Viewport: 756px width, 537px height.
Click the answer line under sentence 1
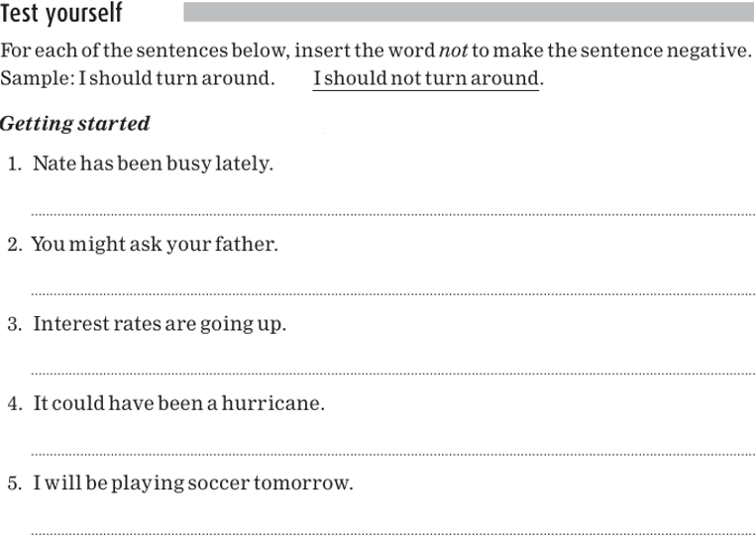(392, 213)
